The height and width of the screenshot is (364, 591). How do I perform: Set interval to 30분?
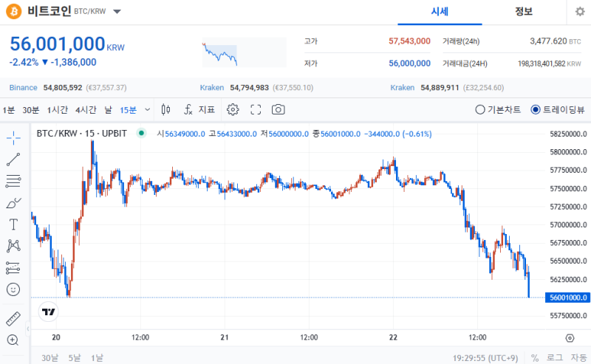point(30,110)
